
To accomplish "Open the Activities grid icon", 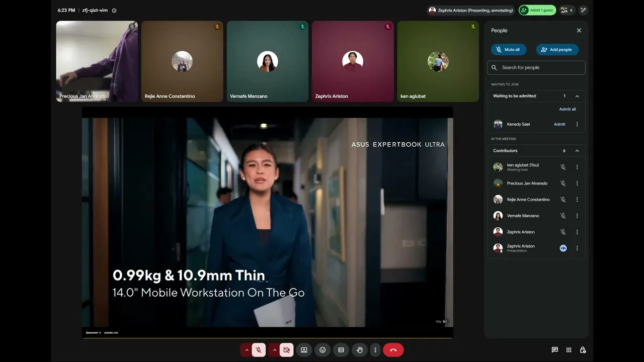I will coord(569,350).
